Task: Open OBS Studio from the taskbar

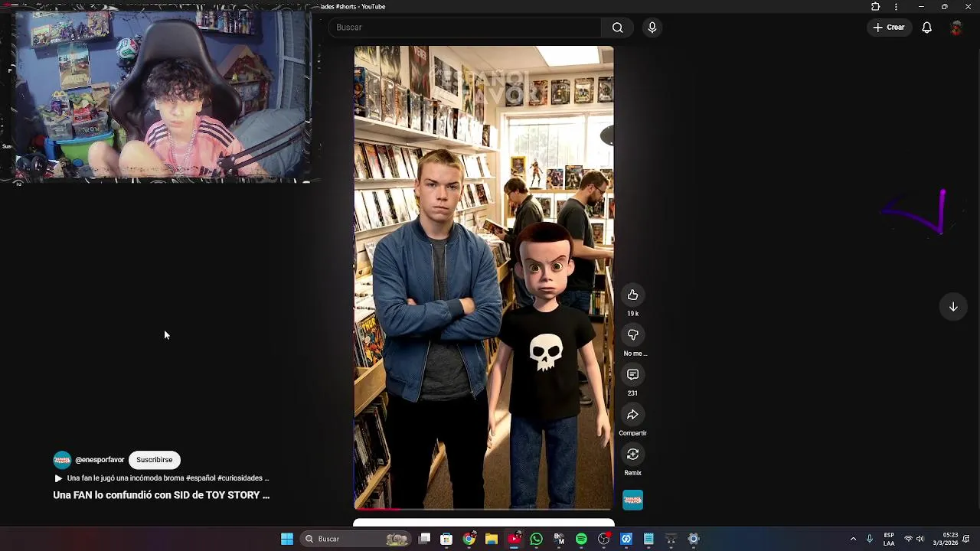Action: click(x=604, y=539)
